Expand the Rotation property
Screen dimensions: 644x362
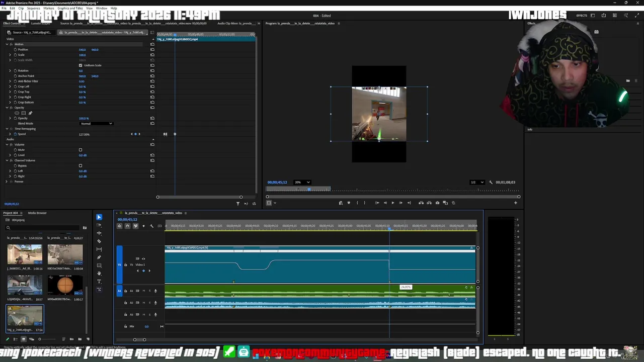coord(10,70)
